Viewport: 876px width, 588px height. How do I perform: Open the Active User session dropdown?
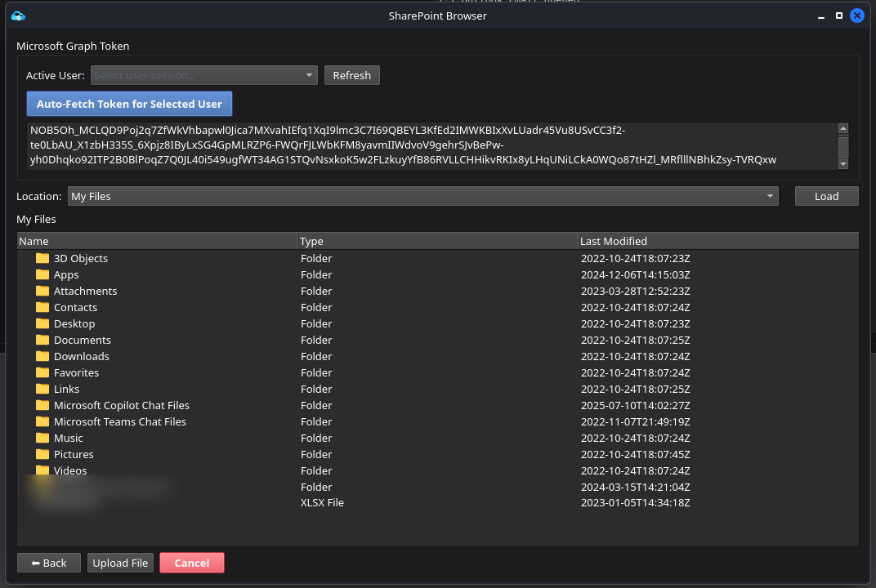point(204,75)
